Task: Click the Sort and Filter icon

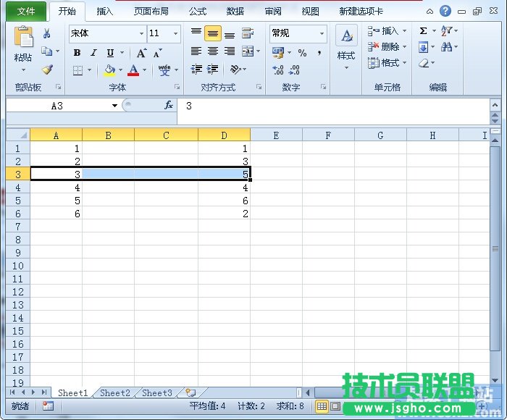Action: 446,31
